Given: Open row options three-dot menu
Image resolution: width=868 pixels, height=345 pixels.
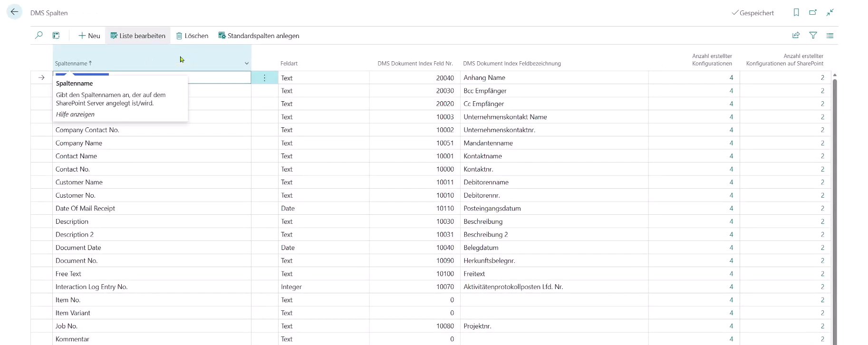Looking at the screenshot, I should 264,78.
